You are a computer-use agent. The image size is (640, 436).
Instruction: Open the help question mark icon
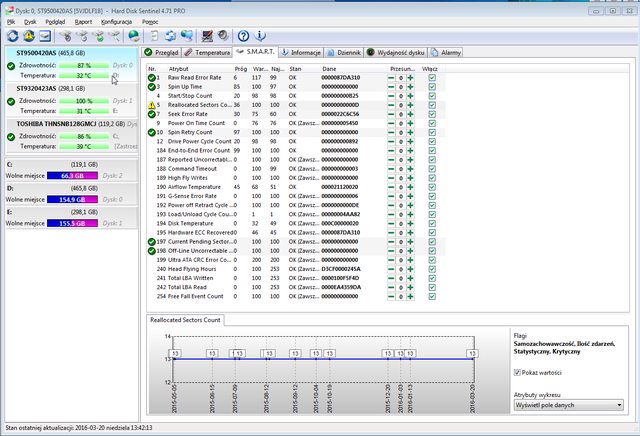click(x=243, y=36)
